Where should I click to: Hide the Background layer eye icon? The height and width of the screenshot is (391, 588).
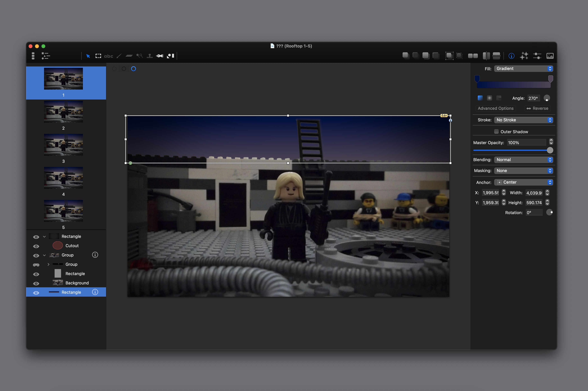click(x=36, y=283)
